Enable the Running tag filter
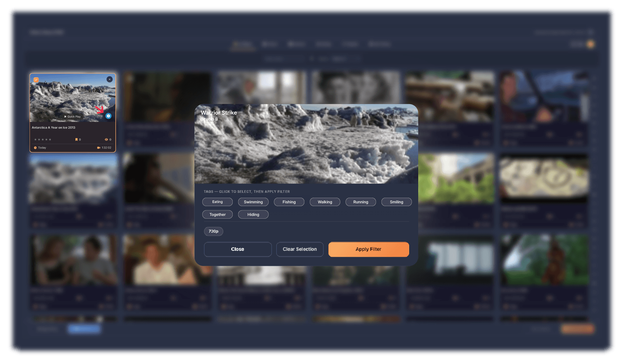Image resolution: width=624 pixels, height=364 pixels. pos(361,202)
